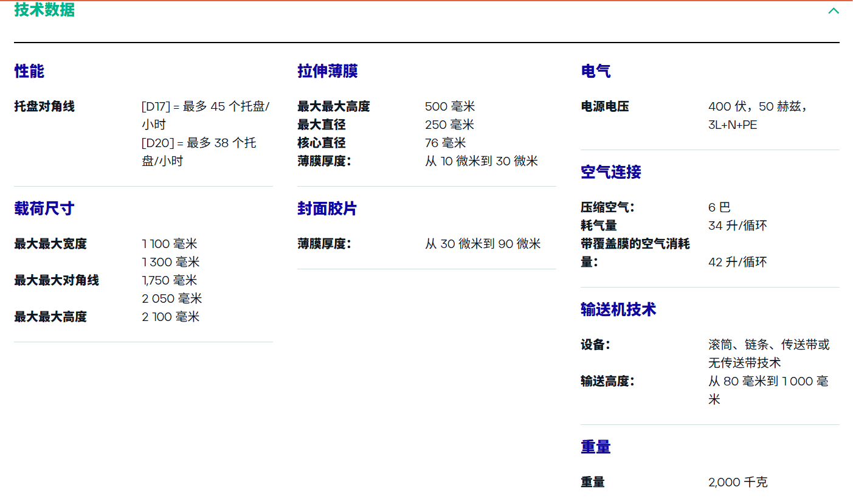Select the 性能 heading
This screenshot has height=504, width=853.
[x=29, y=71]
